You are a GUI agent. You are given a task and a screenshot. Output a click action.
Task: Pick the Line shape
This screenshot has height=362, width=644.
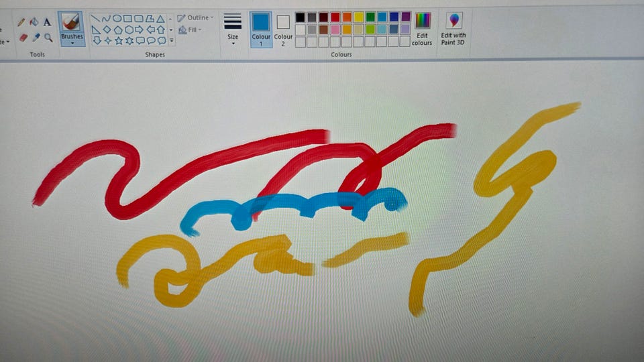95,19
